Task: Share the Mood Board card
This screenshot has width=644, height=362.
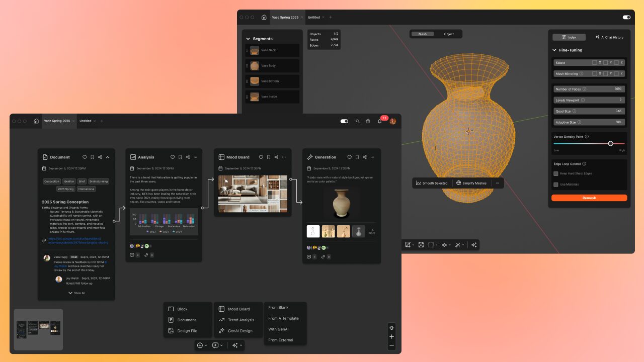Action: click(276, 157)
